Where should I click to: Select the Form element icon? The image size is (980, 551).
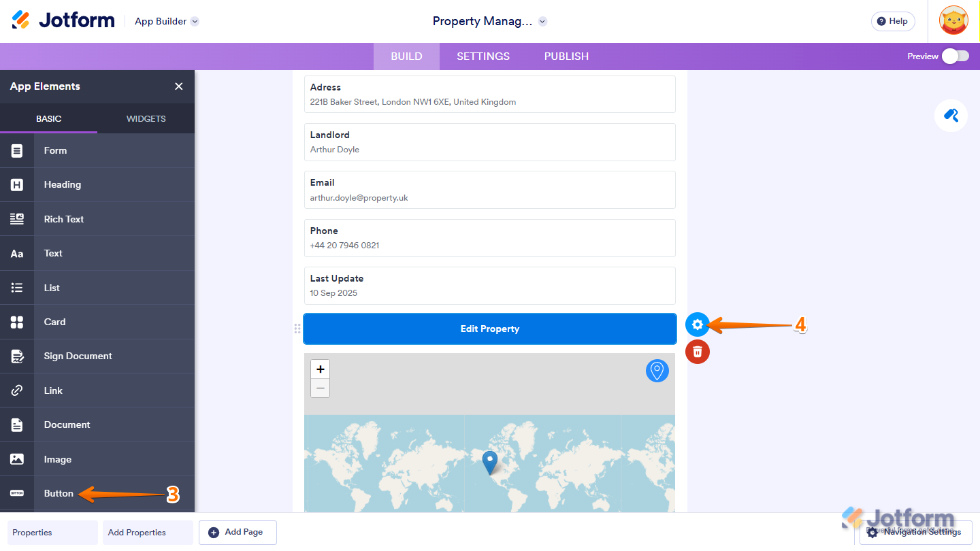point(16,150)
